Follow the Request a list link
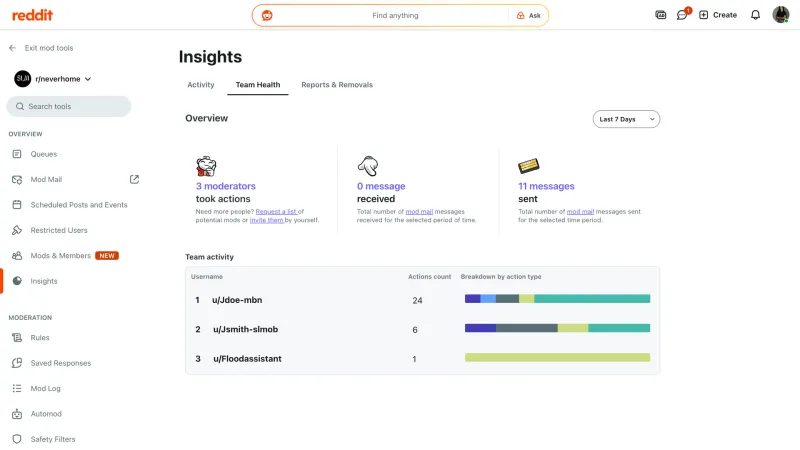Image resolution: width=800 pixels, height=450 pixels. (276, 212)
